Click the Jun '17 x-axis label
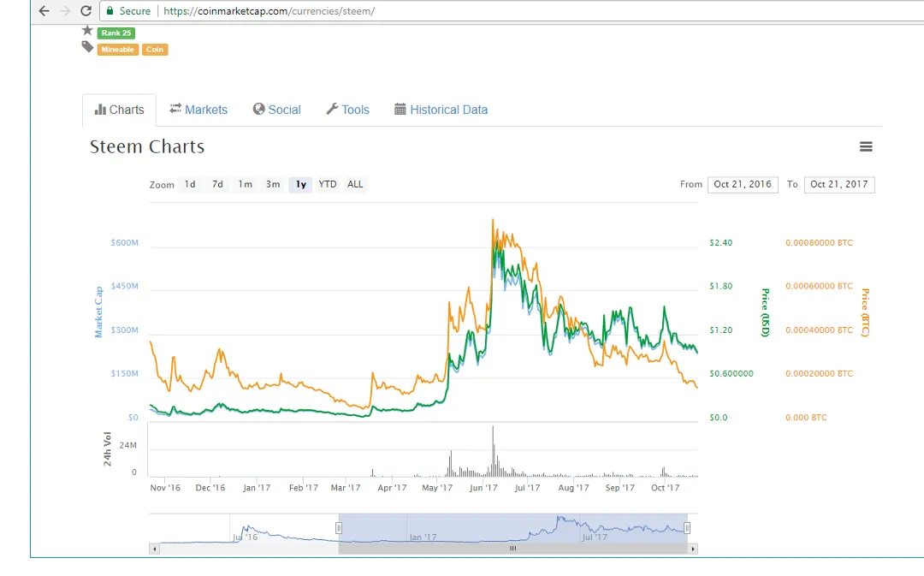This screenshot has height=576, width=924. pos(483,488)
